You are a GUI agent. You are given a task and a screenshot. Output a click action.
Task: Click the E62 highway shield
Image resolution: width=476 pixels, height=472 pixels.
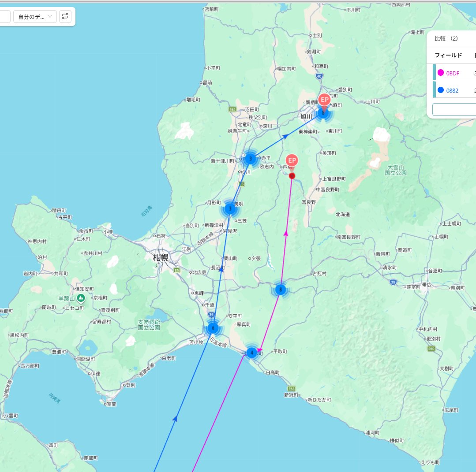[232, 109]
